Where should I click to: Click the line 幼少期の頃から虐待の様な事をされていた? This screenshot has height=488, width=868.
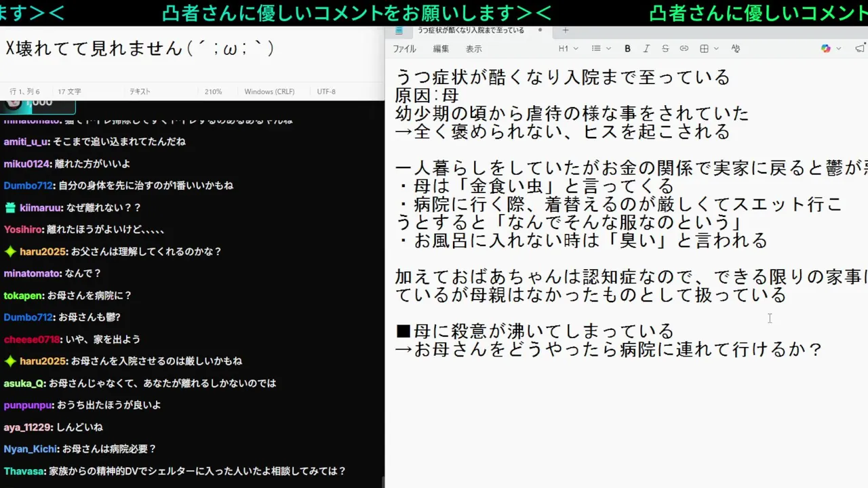point(572,113)
